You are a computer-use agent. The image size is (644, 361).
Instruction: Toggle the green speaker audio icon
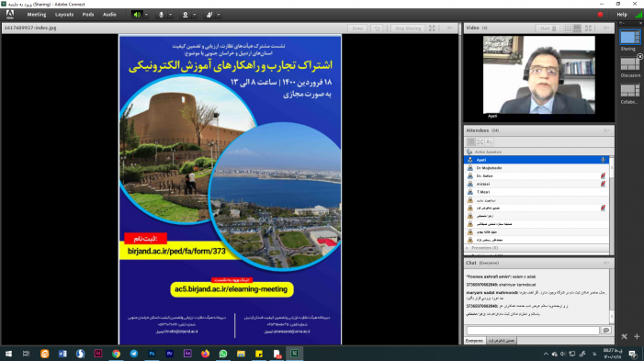[137, 15]
